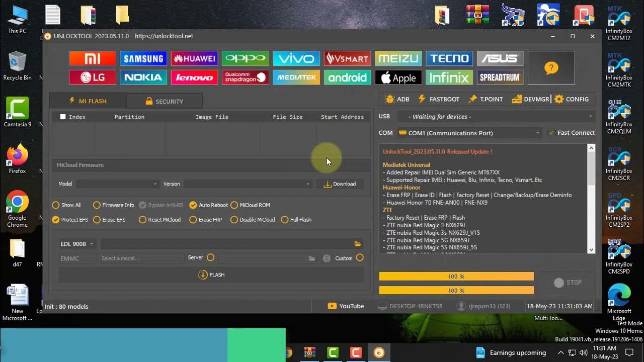644x362 pixels.
Task: Open the EDL 9008 mode dropdown
Action: pyautogui.click(x=77, y=244)
